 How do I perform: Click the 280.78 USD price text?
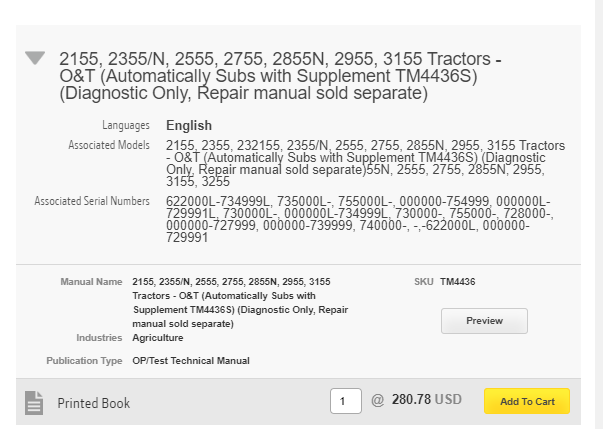[427, 399]
